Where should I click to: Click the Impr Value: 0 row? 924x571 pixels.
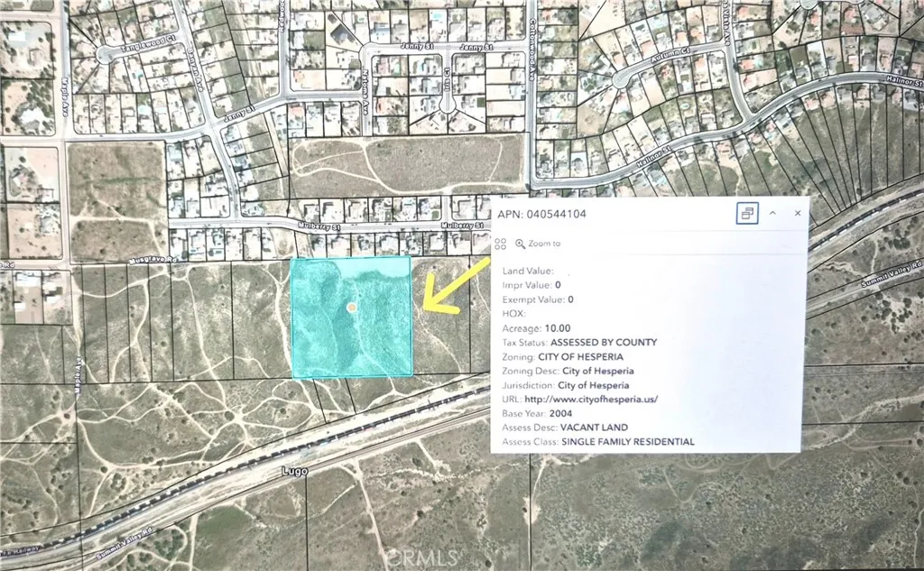click(x=531, y=285)
